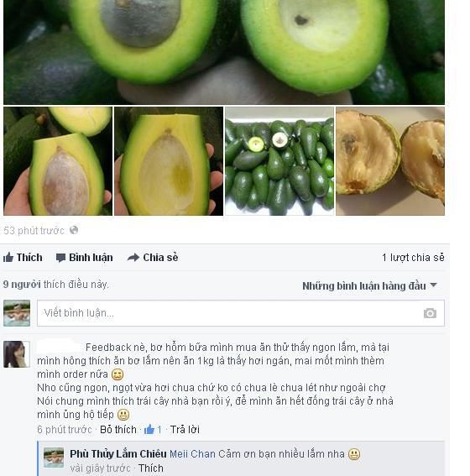Open the 1 lượt chia sẻ link
This screenshot has width=470, height=476.
tap(413, 258)
